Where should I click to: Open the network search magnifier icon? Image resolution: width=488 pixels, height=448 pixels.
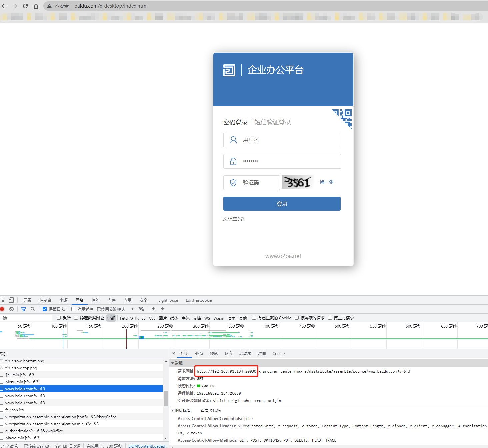point(33,309)
